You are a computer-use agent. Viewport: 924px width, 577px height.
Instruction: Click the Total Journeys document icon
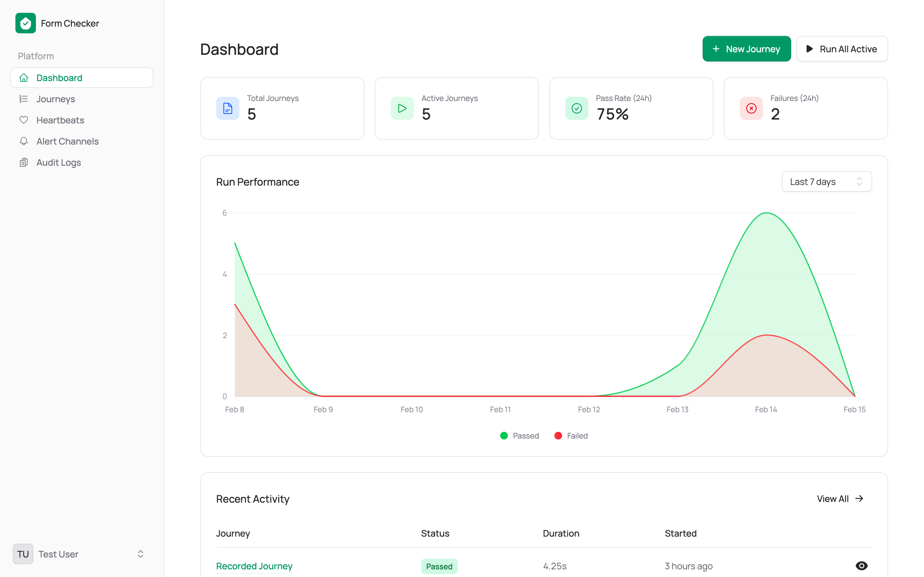click(227, 108)
